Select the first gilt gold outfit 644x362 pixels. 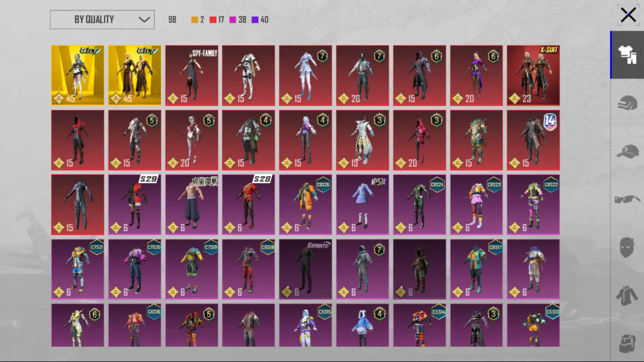(77, 75)
